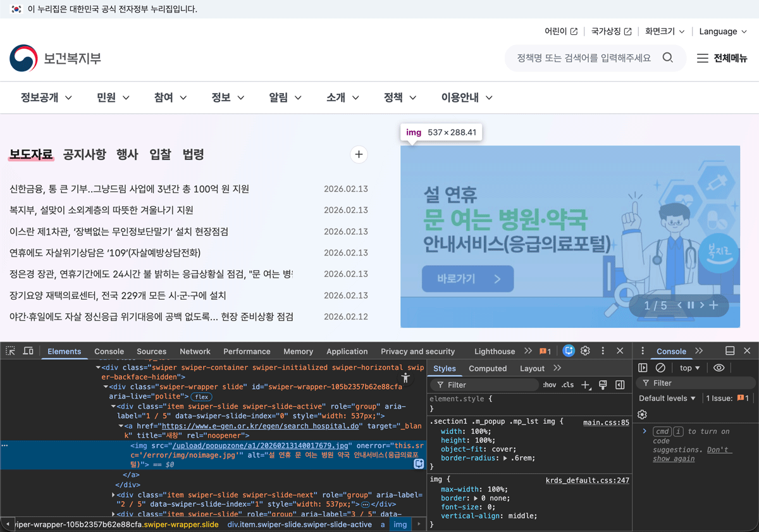Open 전체메뉴 via the hamburger icon
This screenshot has height=532, width=759.
[x=703, y=58]
